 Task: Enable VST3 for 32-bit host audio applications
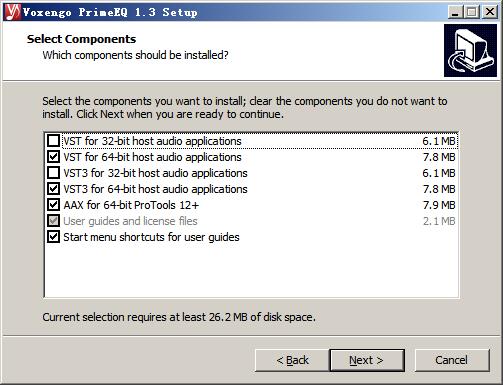click(x=53, y=173)
